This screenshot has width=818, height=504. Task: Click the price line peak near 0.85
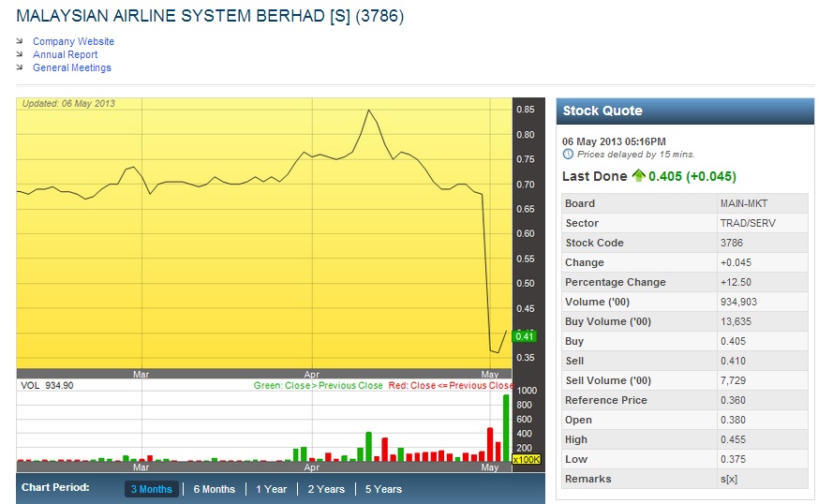click(368, 111)
